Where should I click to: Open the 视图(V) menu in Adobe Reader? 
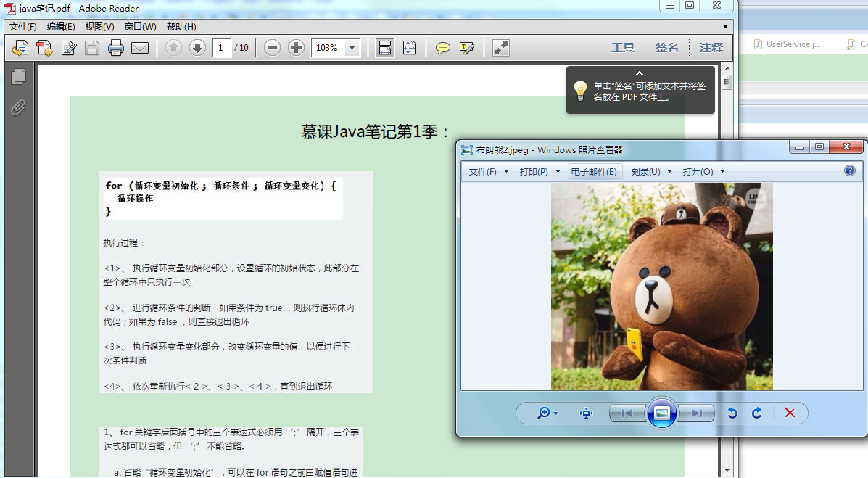coord(100,26)
